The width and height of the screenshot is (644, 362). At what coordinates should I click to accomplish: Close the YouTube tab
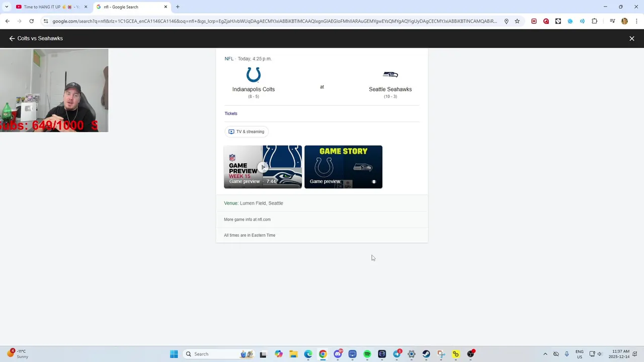click(x=86, y=7)
